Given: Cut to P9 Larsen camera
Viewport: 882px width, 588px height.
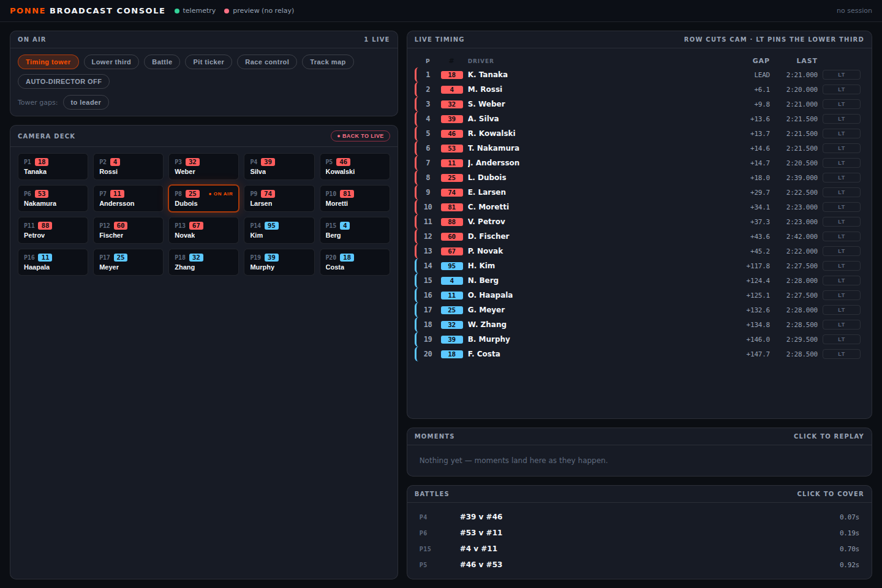Looking at the screenshot, I should [x=279, y=198].
